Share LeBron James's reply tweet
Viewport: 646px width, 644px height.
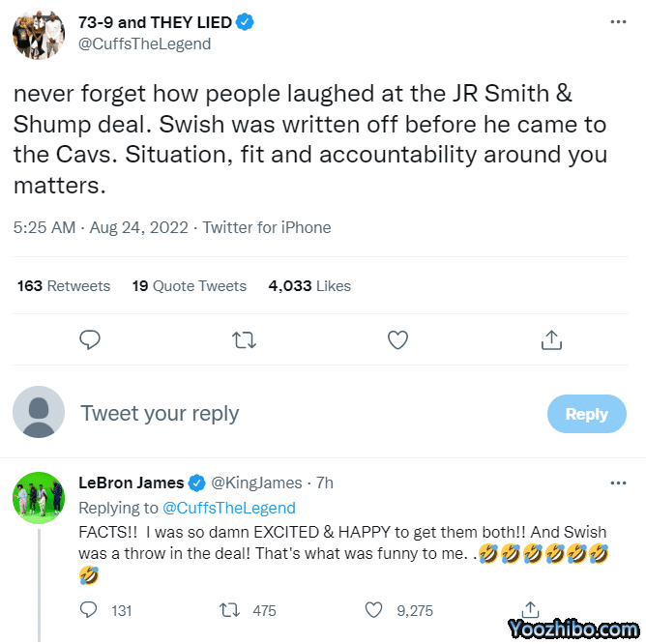click(x=530, y=610)
